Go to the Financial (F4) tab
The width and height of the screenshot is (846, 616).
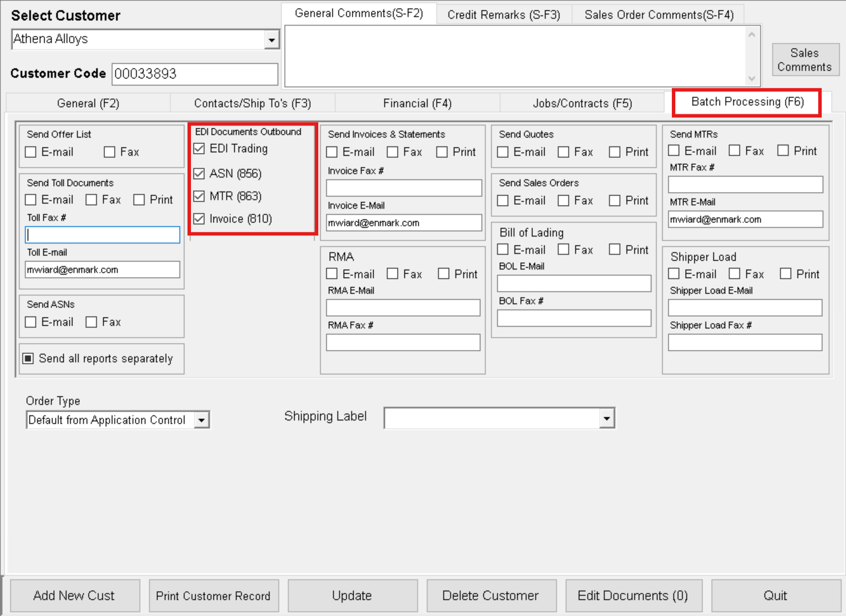click(417, 103)
